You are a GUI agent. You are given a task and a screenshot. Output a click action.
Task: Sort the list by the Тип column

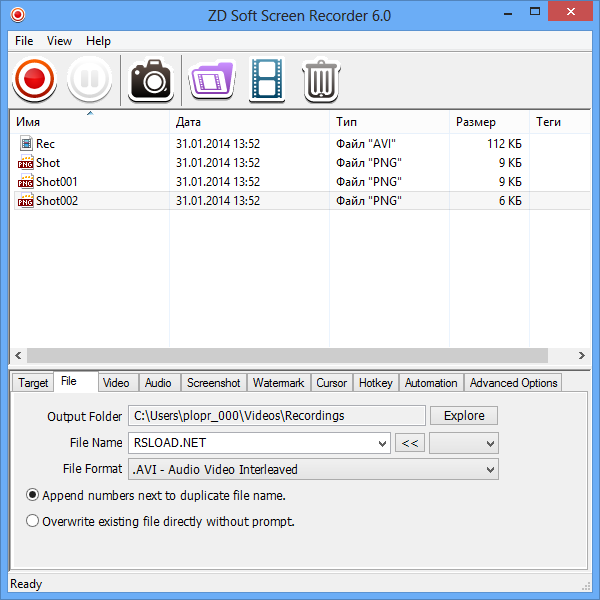[389, 122]
